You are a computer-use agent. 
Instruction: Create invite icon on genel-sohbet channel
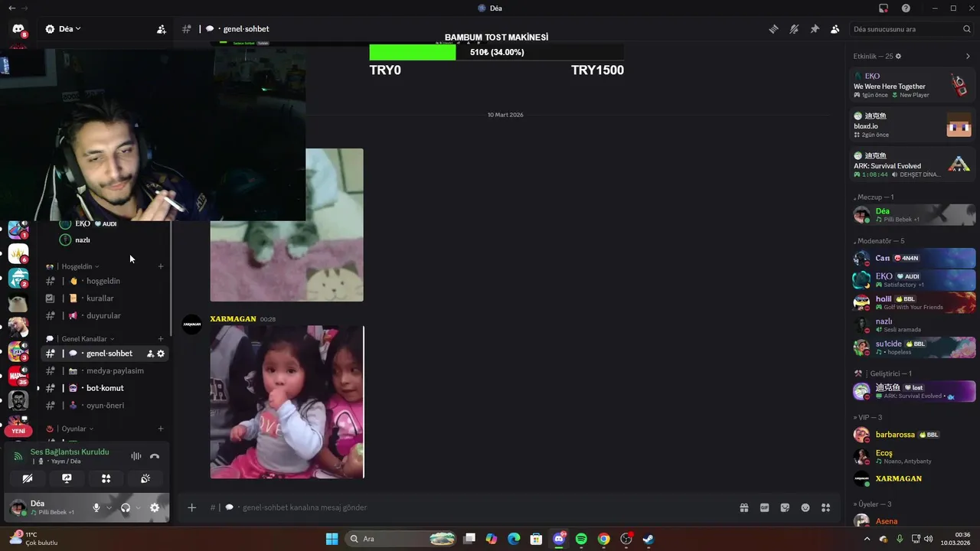click(150, 354)
